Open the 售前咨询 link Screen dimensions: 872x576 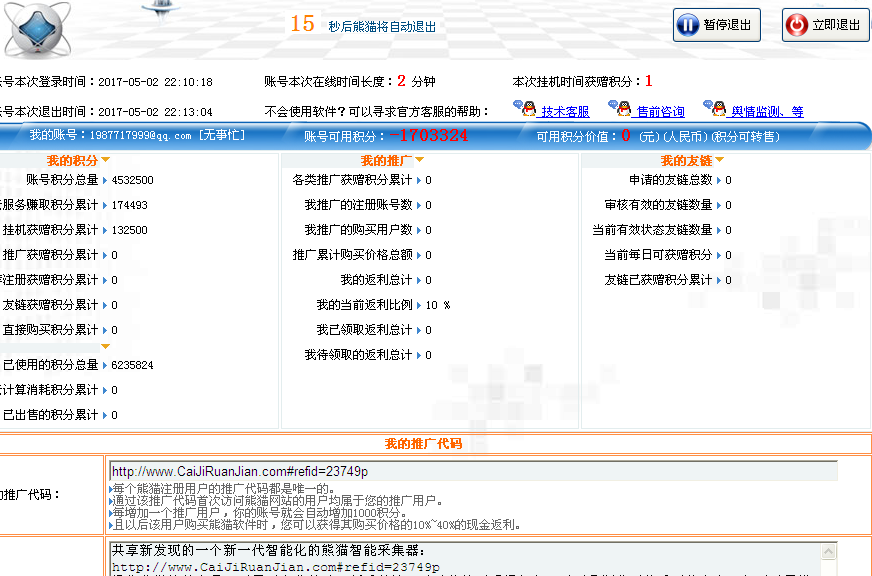point(660,112)
